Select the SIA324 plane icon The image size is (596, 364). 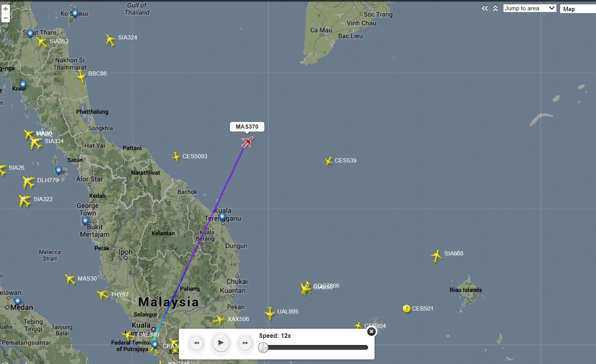(111, 39)
